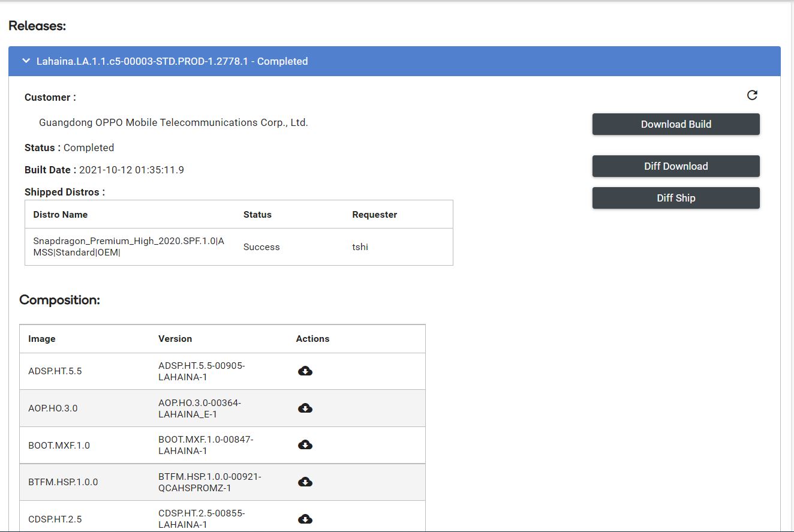This screenshot has height=532, width=794.
Task: Click the download icon in the BTFM.HSP.1.0.0 row
Action: pyautogui.click(x=305, y=482)
